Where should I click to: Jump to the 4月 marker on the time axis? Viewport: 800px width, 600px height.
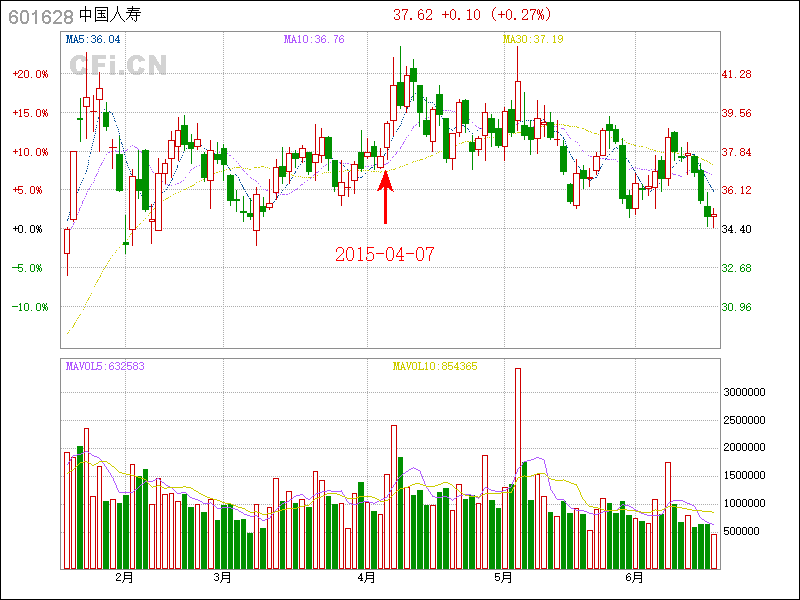[x=366, y=578]
